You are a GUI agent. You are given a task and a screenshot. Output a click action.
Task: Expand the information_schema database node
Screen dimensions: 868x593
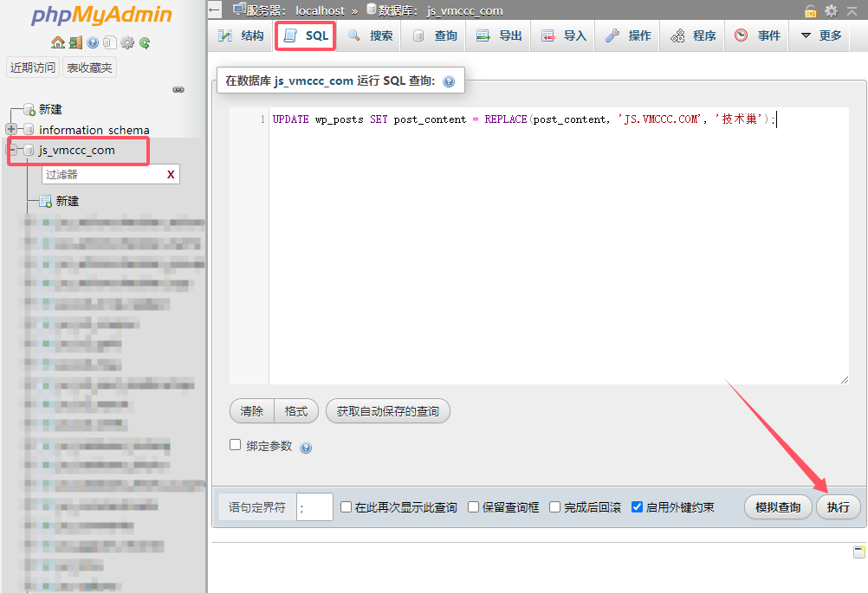coord(12,130)
